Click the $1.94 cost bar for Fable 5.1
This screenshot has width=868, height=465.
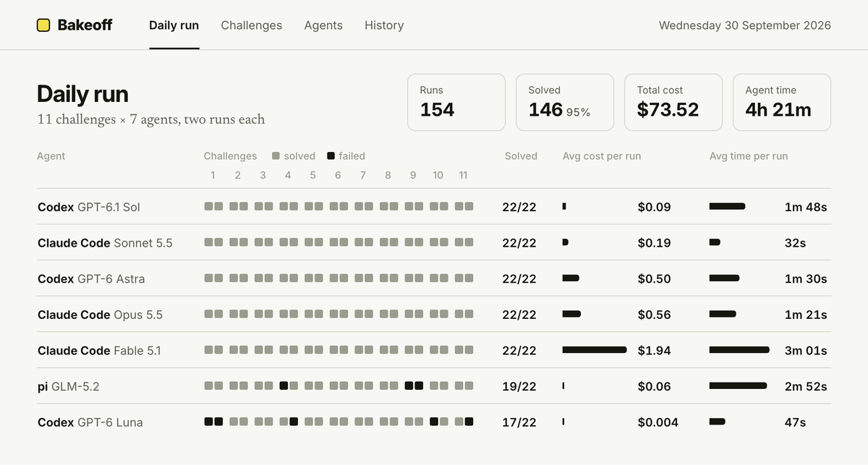(x=595, y=350)
